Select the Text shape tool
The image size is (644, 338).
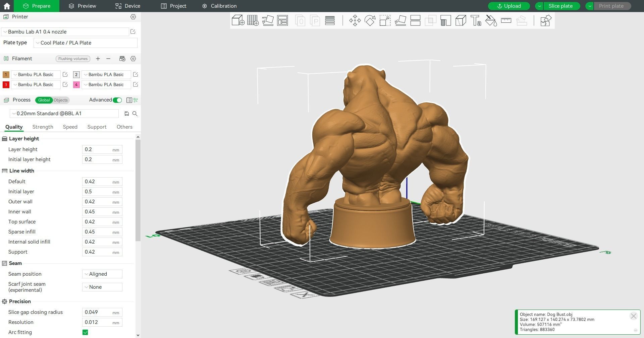[x=476, y=20]
